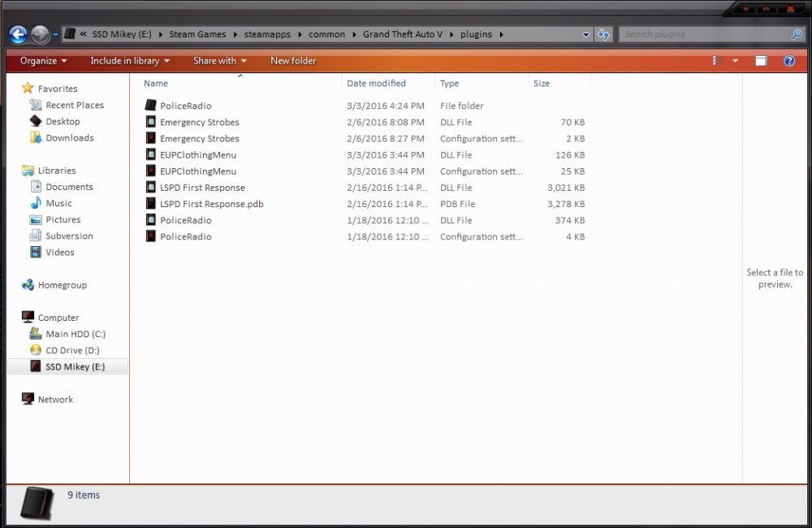Click steamapps in the breadcrumb path
Viewport: 812px width, 528px height.
(266, 34)
